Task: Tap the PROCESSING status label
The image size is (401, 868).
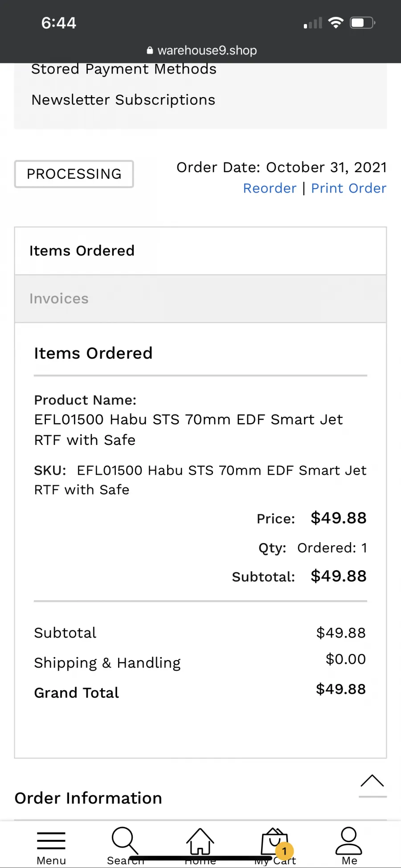Action: [x=74, y=174]
